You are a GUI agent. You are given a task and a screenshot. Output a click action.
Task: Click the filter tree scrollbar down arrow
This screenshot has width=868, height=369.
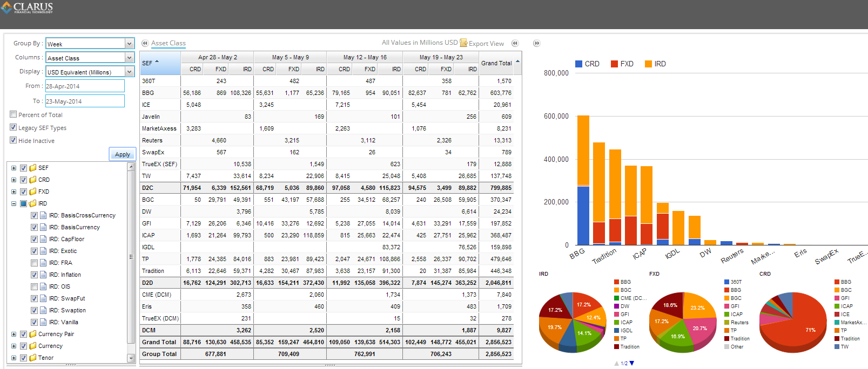pos(131,358)
